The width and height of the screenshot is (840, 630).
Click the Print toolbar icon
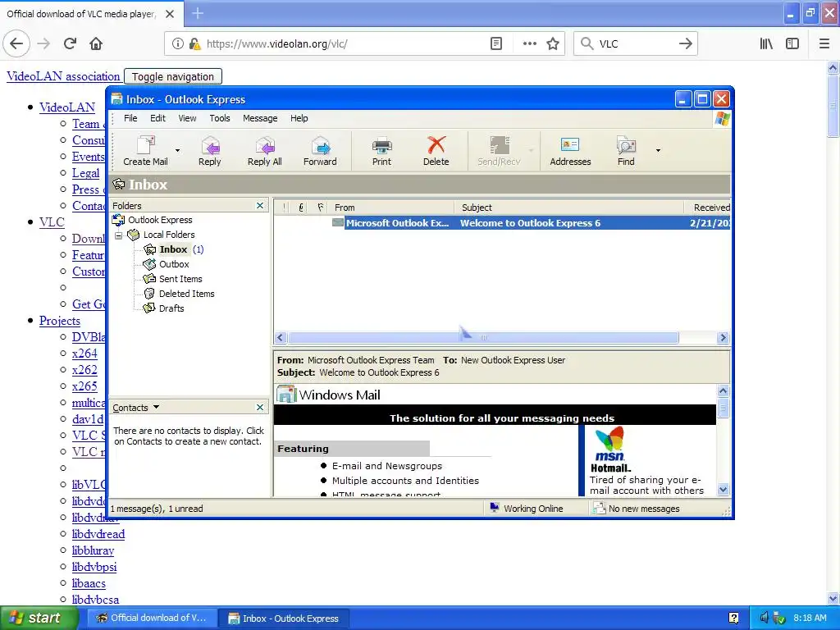(381, 151)
